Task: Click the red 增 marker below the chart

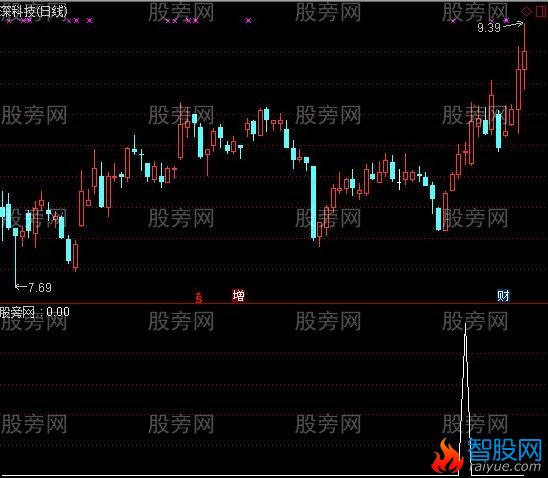Action: pyautogui.click(x=238, y=296)
